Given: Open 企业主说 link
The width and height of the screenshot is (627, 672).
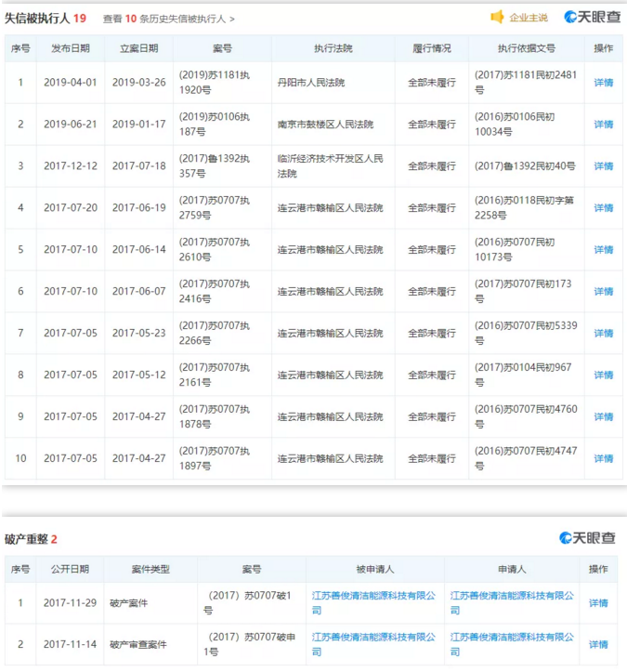Looking at the screenshot, I should click(x=529, y=18).
